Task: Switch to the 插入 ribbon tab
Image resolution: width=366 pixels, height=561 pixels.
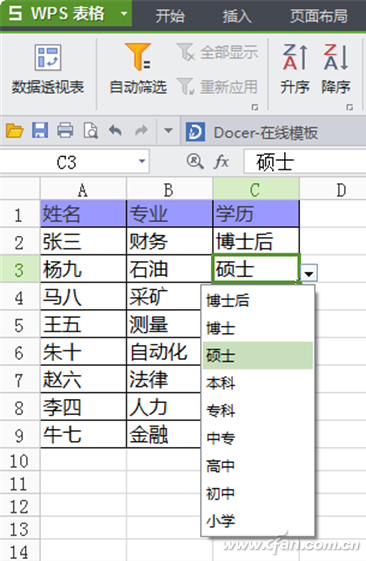Action: point(236,16)
